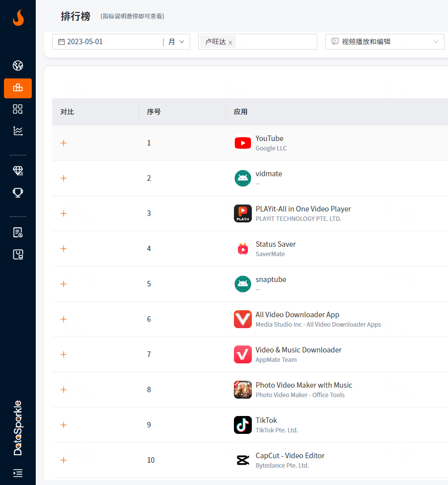Open the trend line chart icon
The width and height of the screenshot is (448, 485).
click(18, 131)
